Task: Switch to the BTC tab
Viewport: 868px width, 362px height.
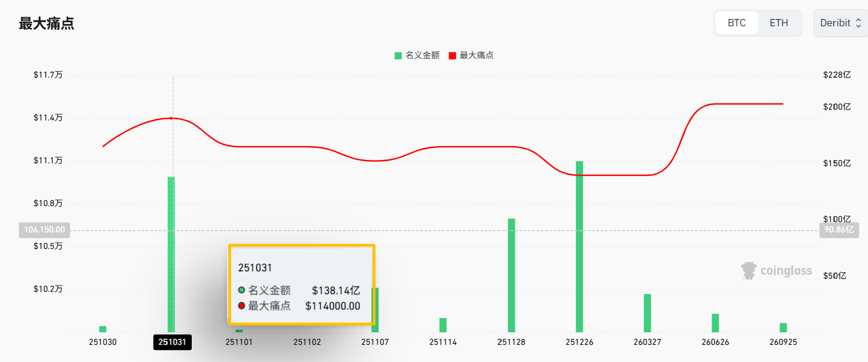Action: [x=736, y=23]
